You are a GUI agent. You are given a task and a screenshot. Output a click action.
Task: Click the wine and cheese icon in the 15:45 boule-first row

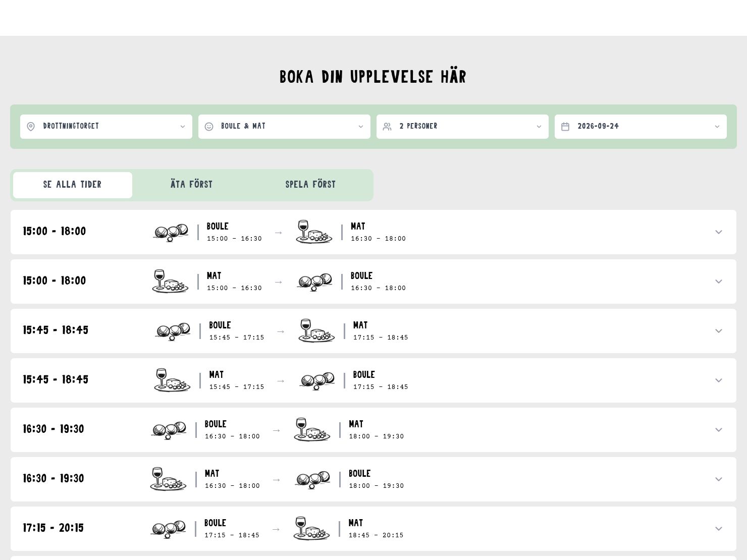(316, 331)
